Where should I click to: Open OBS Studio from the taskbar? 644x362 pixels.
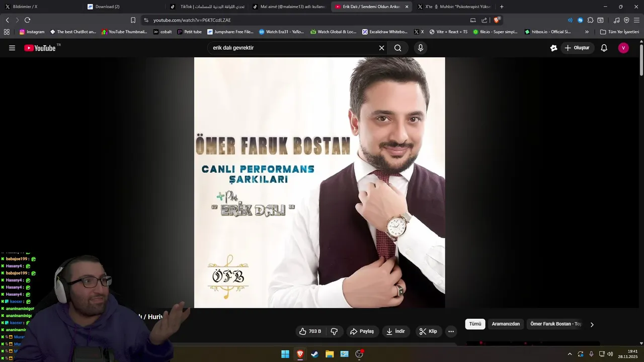359,354
